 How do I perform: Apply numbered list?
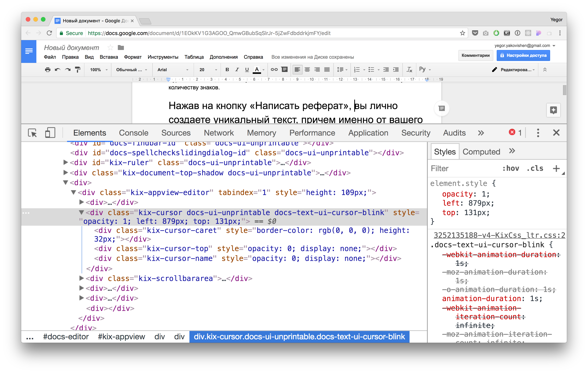[357, 70]
